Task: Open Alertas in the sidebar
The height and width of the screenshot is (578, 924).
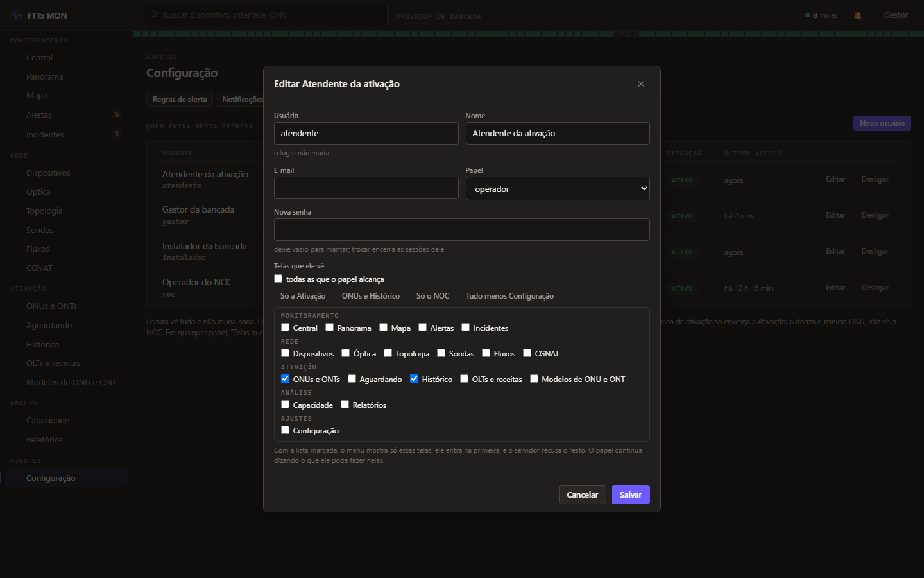Action: tap(39, 115)
